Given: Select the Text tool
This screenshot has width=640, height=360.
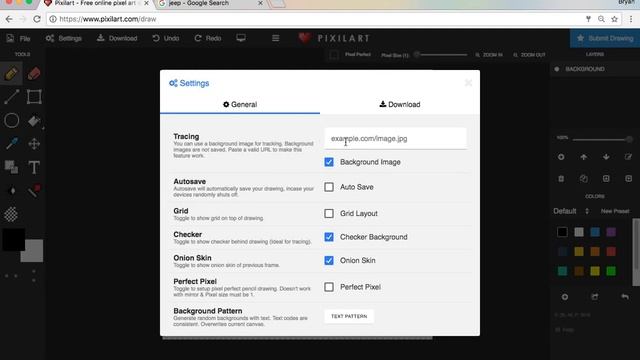Looking at the screenshot, I should pos(34,167).
